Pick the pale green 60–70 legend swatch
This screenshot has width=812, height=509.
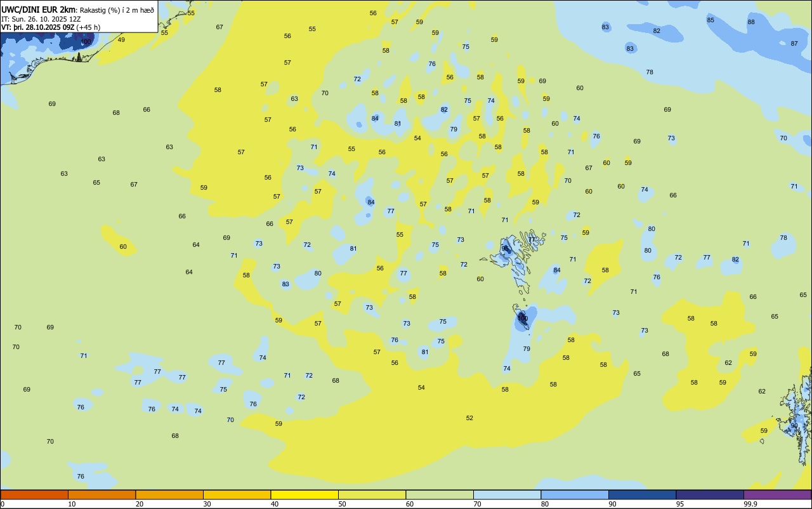click(440, 494)
